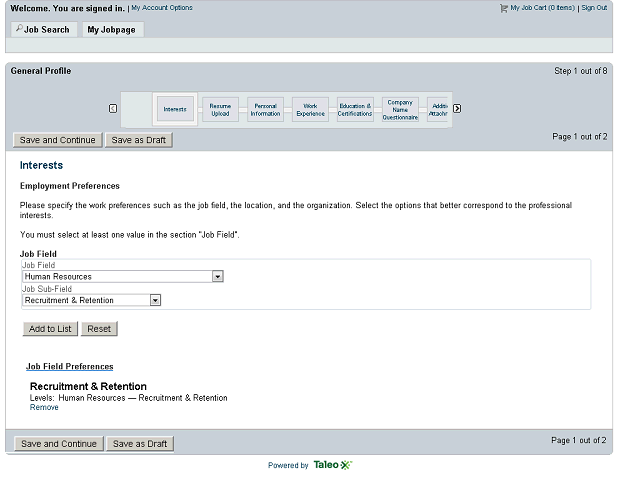Click the Taleo logo in the footer
This screenshot has width=640, height=480.
(333, 465)
